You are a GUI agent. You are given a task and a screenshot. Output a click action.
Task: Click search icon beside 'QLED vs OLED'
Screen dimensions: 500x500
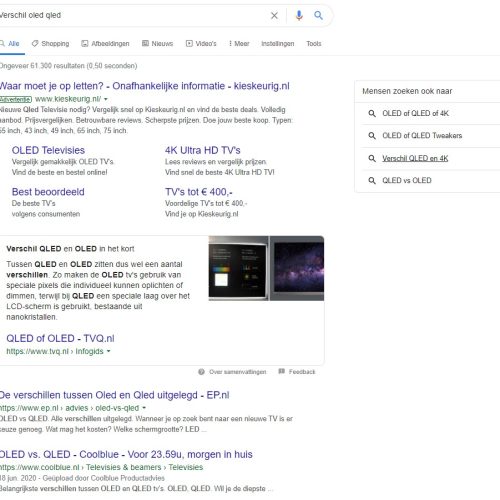click(x=372, y=181)
